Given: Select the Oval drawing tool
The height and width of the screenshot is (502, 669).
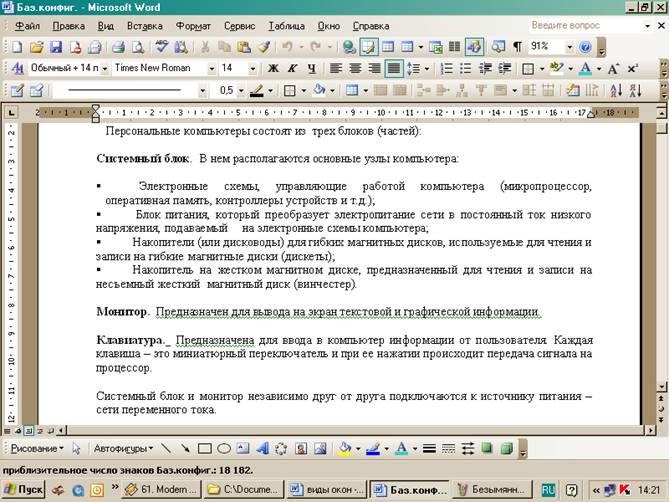Looking at the screenshot, I should 224,448.
